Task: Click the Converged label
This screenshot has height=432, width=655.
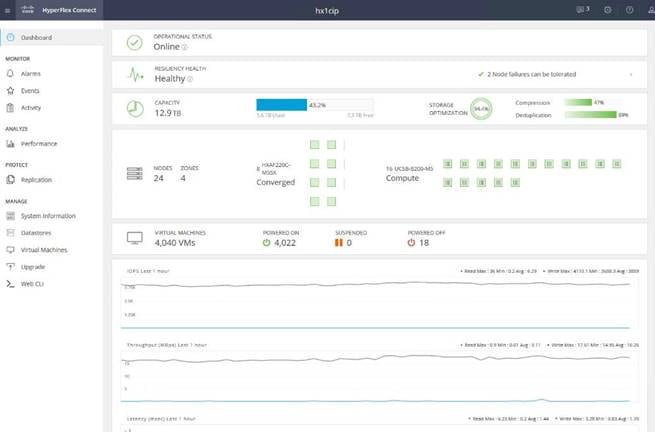Action: coord(276,182)
